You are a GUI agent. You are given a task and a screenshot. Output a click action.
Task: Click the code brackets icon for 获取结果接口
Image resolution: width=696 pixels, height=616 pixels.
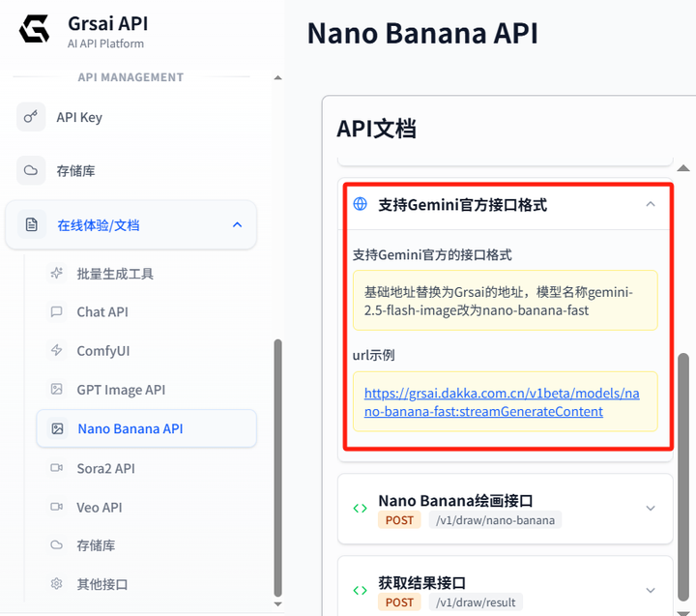(360, 590)
